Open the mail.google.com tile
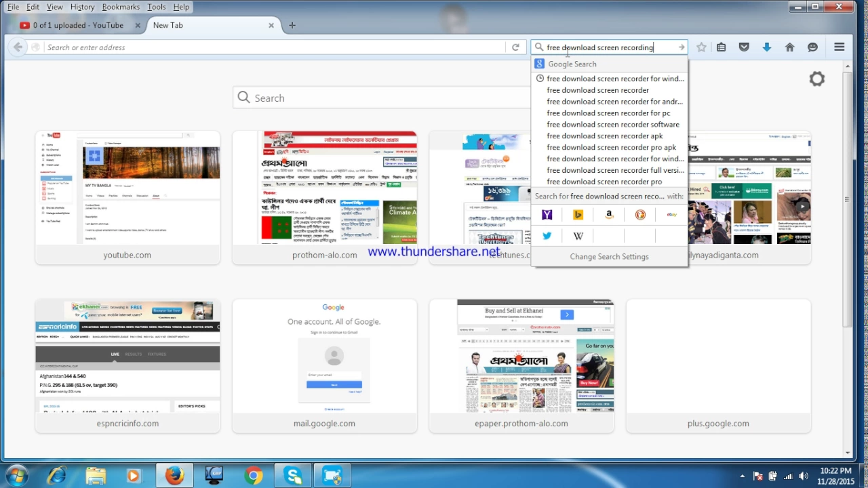868x488 pixels. click(325, 366)
